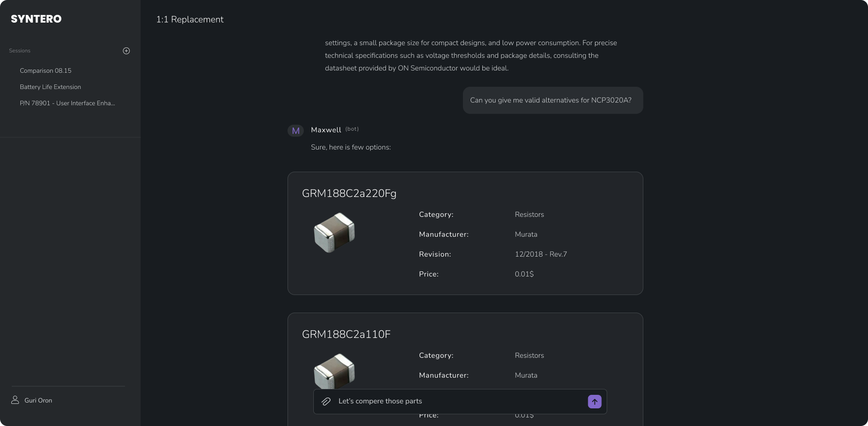The image size is (868, 426).
Task: Click the 1:1 Replacement page title
Action: tap(190, 19)
